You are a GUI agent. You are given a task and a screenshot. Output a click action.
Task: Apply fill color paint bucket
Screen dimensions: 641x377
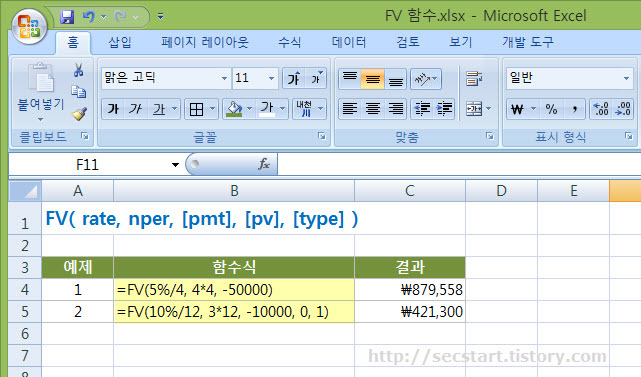click(234, 109)
